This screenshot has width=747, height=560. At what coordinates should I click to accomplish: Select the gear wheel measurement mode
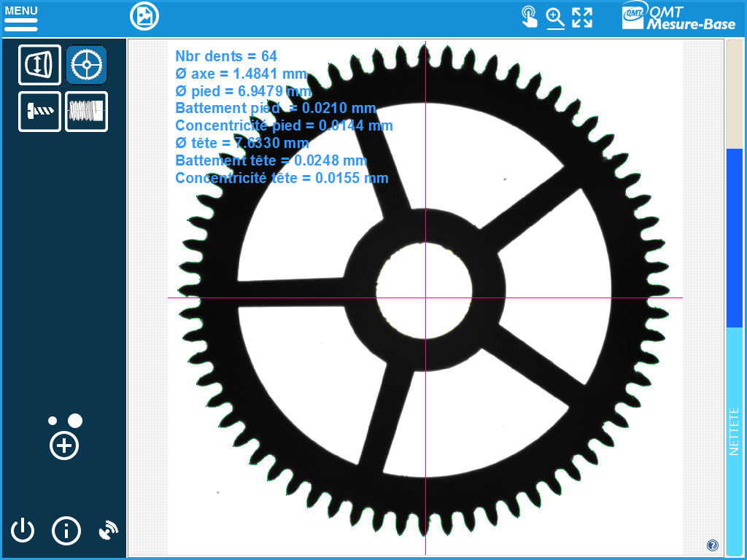(x=87, y=65)
